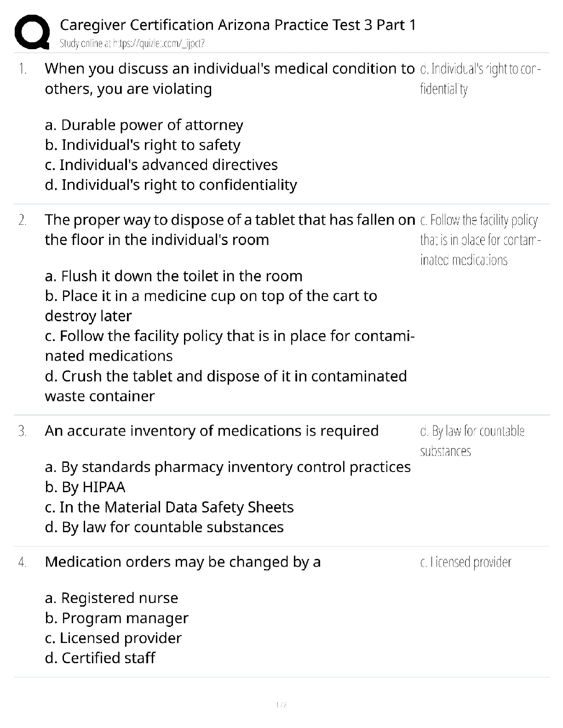The height and width of the screenshot is (728, 563).
Task: Choose option b. Program manager
Action: pos(117,618)
